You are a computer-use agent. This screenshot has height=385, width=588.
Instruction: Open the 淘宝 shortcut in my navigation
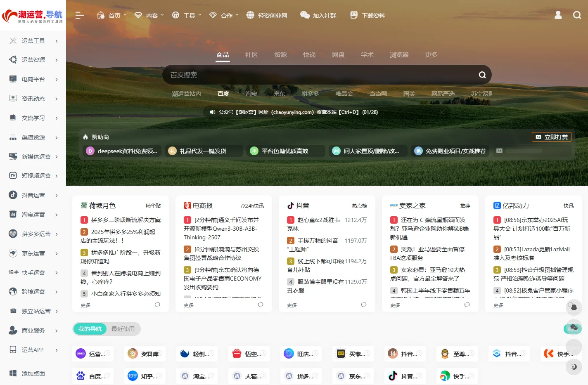click(x=197, y=376)
